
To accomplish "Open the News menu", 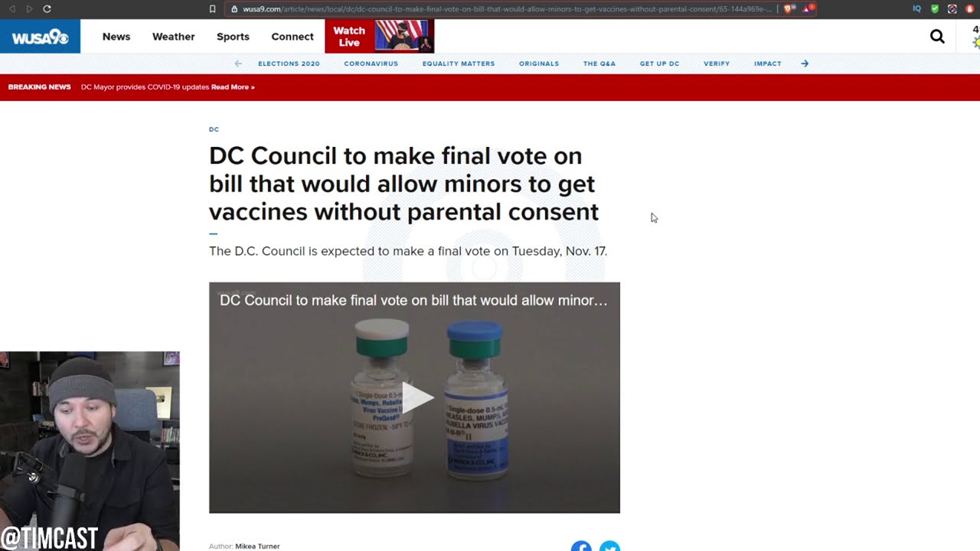I will (116, 37).
